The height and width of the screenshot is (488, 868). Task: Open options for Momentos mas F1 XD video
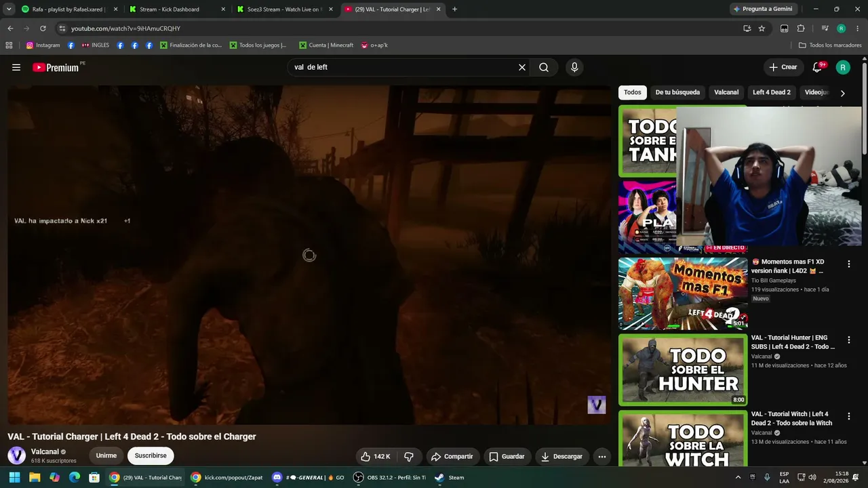click(848, 264)
